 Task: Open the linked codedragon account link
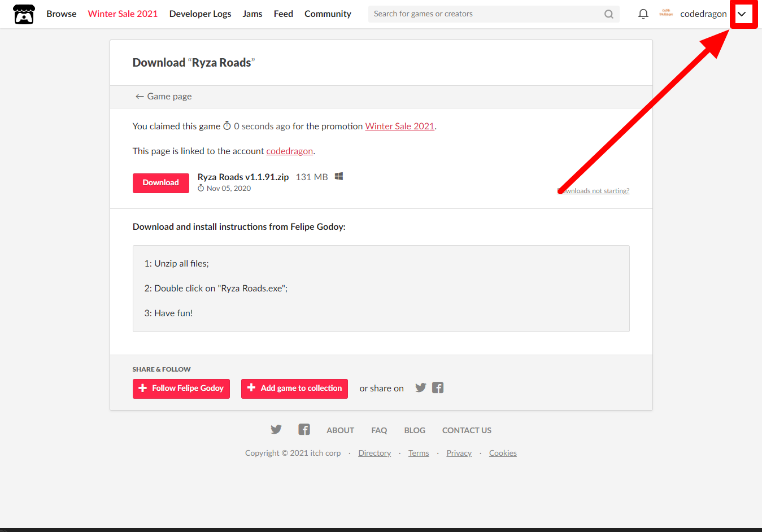290,151
